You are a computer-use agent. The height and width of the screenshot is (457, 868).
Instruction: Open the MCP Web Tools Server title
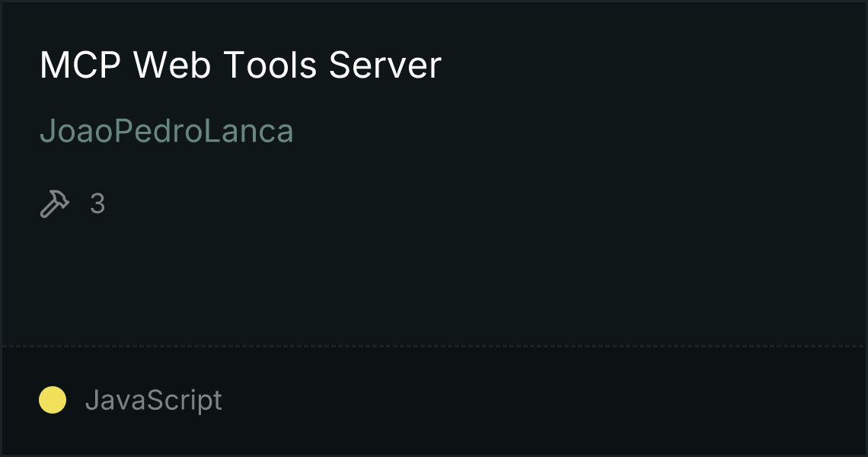point(241,65)
